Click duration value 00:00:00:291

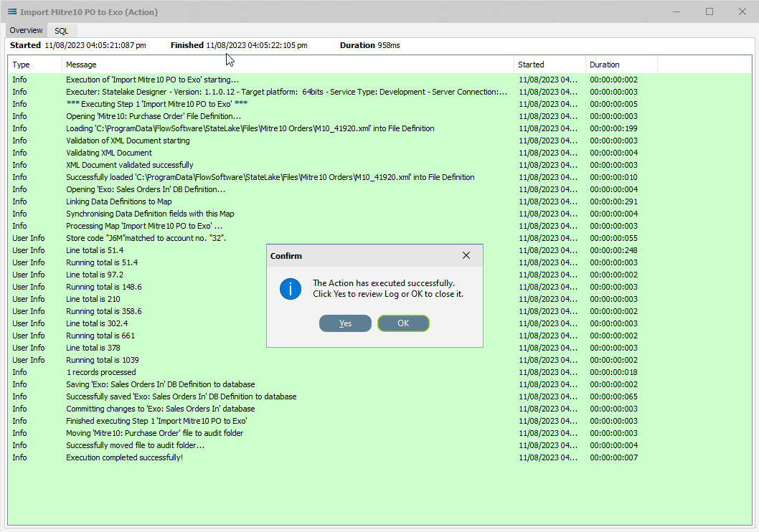(x=614, y=201)
